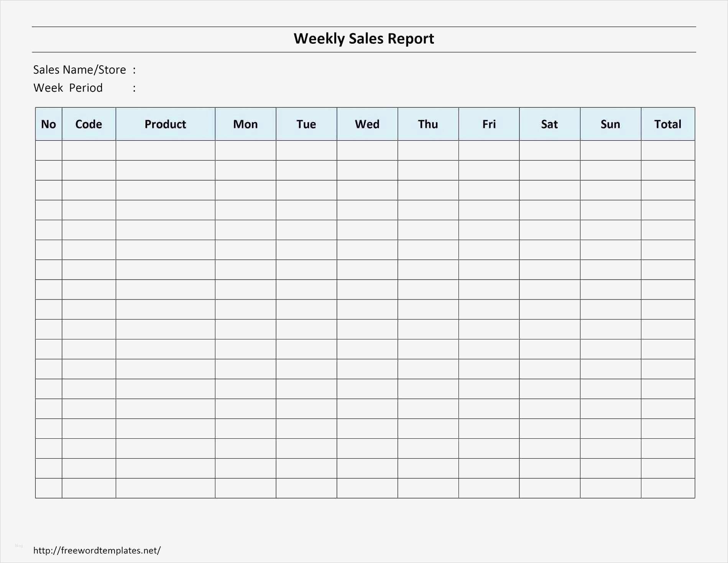Click the Wed column header

click(367, 124)
